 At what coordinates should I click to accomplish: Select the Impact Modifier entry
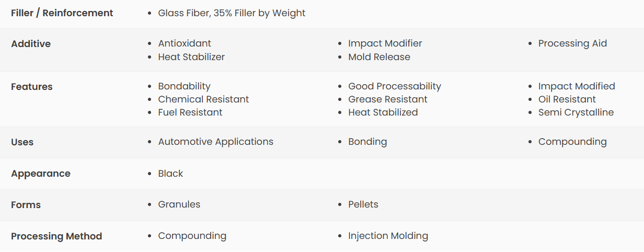[385, 43]
